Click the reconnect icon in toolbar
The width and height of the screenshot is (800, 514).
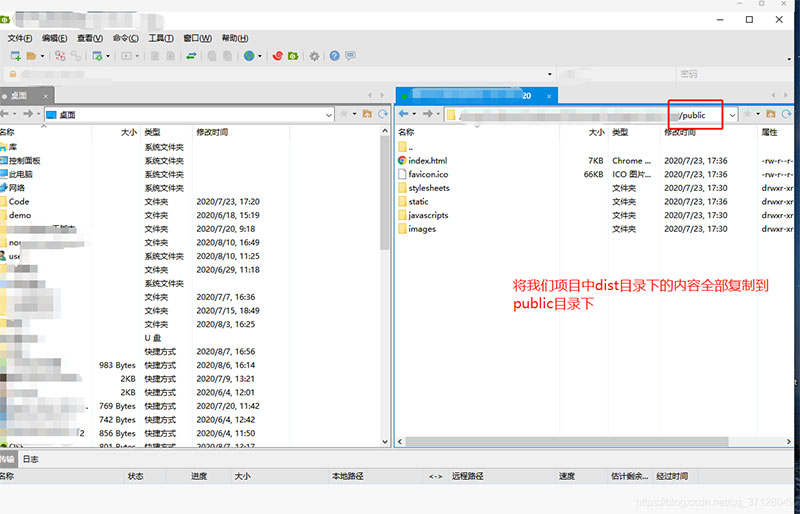(x=60, y=56)
